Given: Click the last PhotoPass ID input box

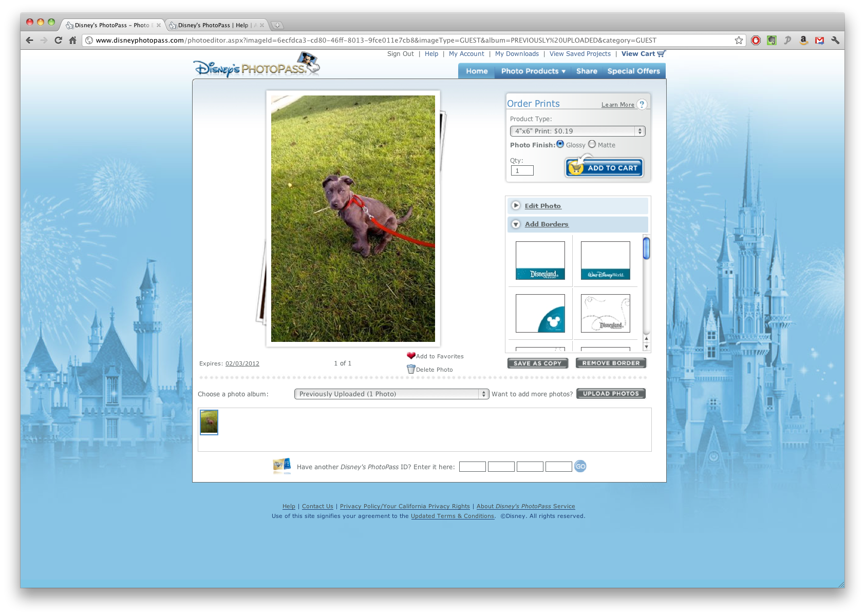Looking at the screenshot, I should coord(559,467).
